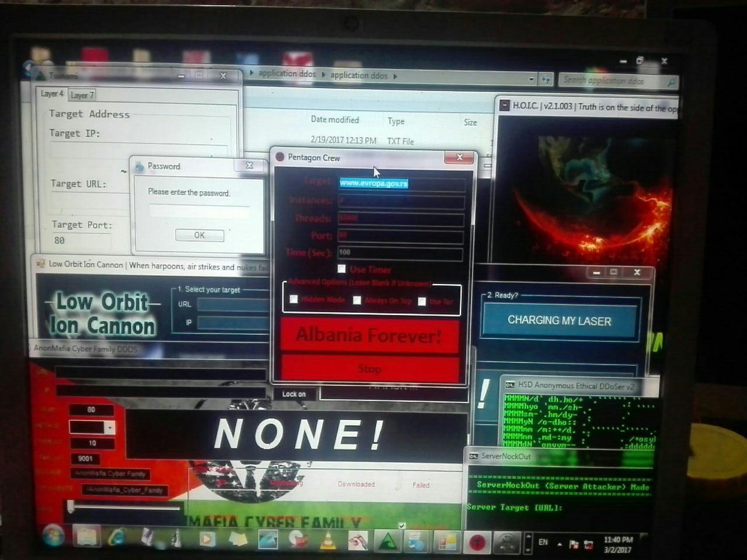
Task: Expand the arrow before first application ddos breadcrumb
Action: [x=252, y=73]
